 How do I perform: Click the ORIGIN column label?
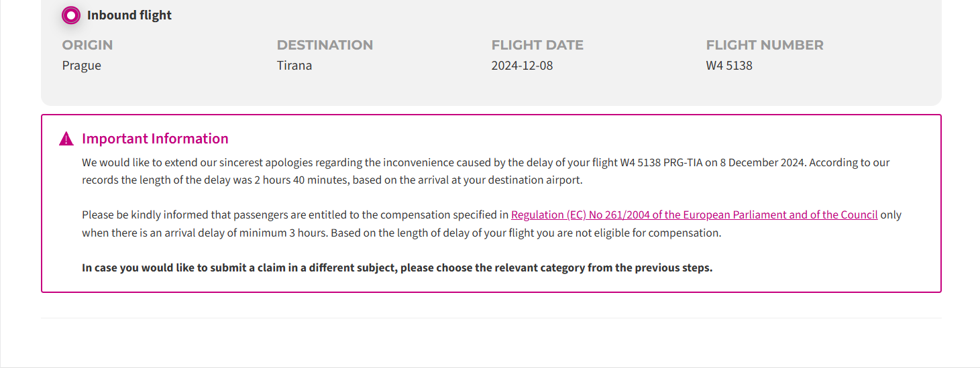tap(87, 45)
